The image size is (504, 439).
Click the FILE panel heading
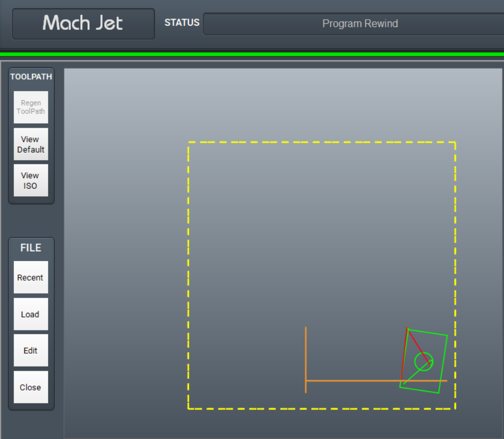click(31, 248)
